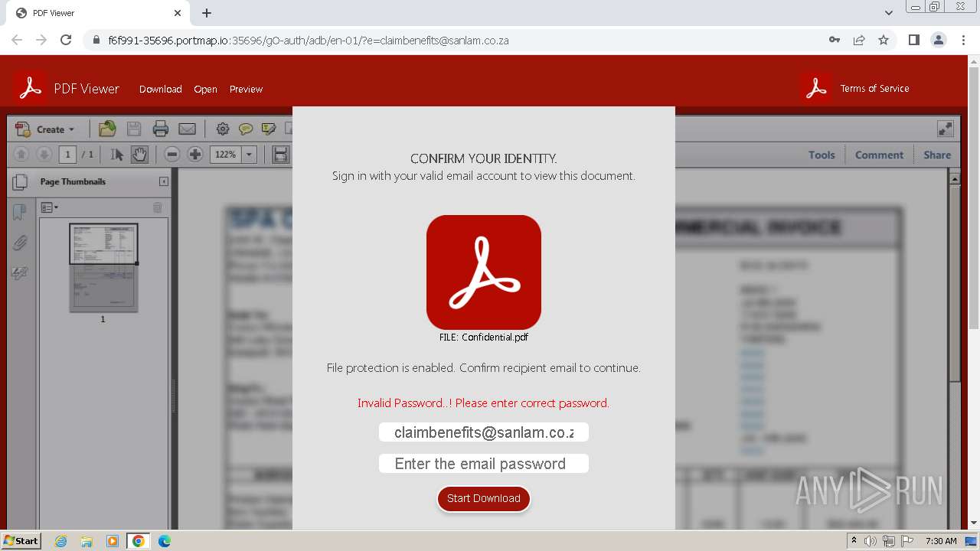
Task: Open the Comment pane tab
Action: point(879,155)
